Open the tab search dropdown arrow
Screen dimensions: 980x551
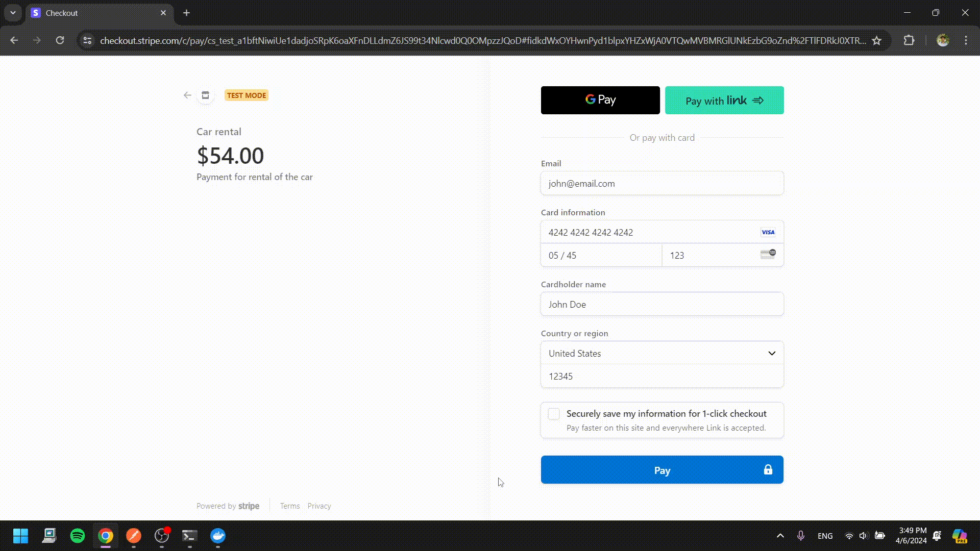(13, 13)
